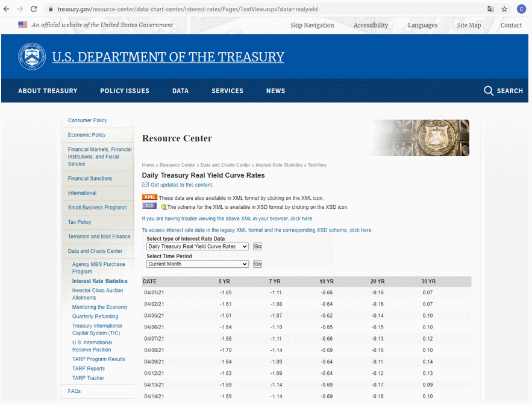Click the browser address bar URL
The width and height of the screenshot is (532, 405).
(x=187, y=9)
